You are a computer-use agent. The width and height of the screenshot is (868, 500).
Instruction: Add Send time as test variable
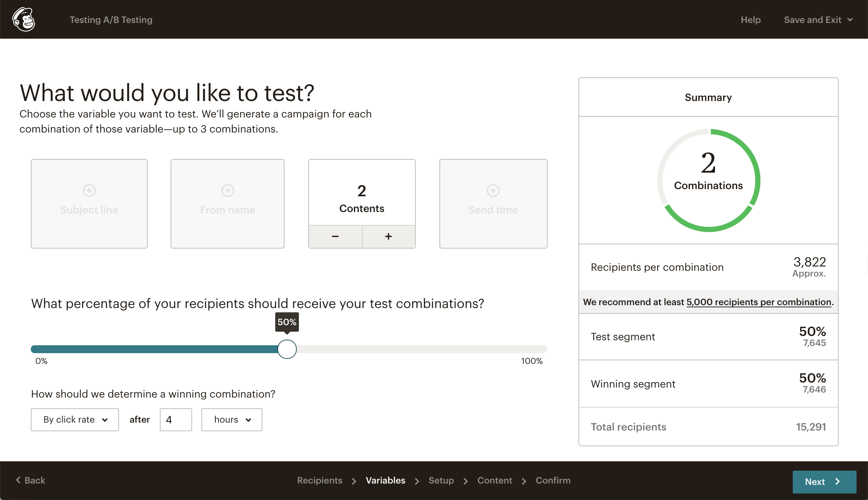(x=493, y=203)
